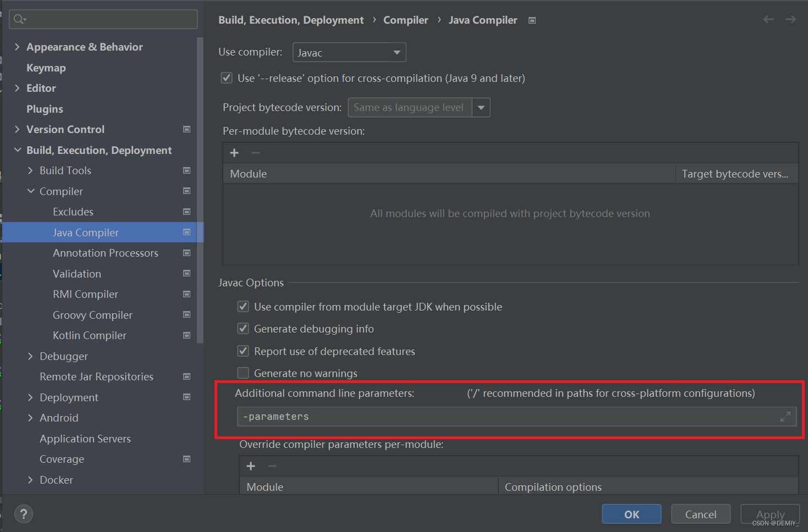Expand the Appearance & Behavior tree node
Screen dimensions: 808x532
(x=17, y=47)
